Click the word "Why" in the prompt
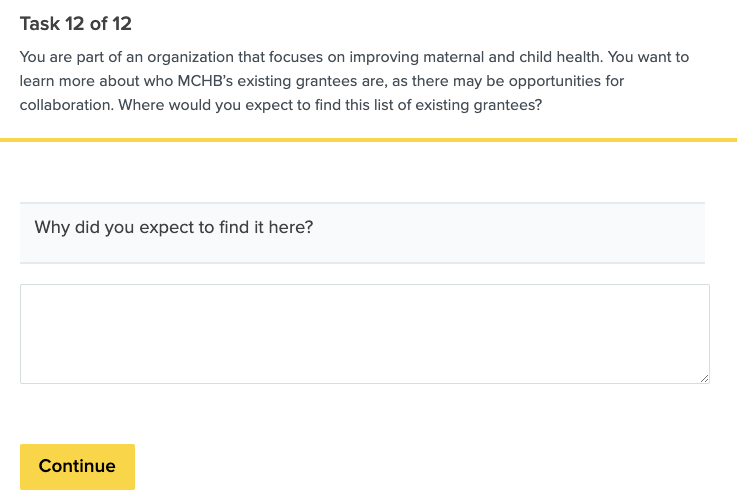The image size is (737, 500). point(51,227)
